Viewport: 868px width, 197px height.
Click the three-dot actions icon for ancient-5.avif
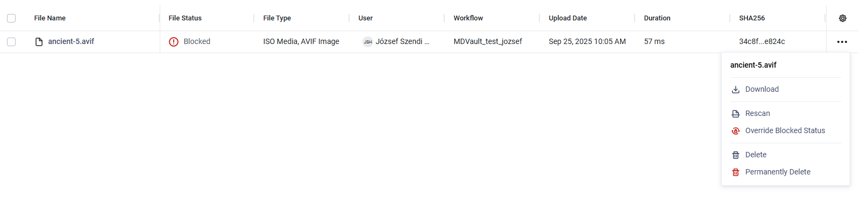842,42
